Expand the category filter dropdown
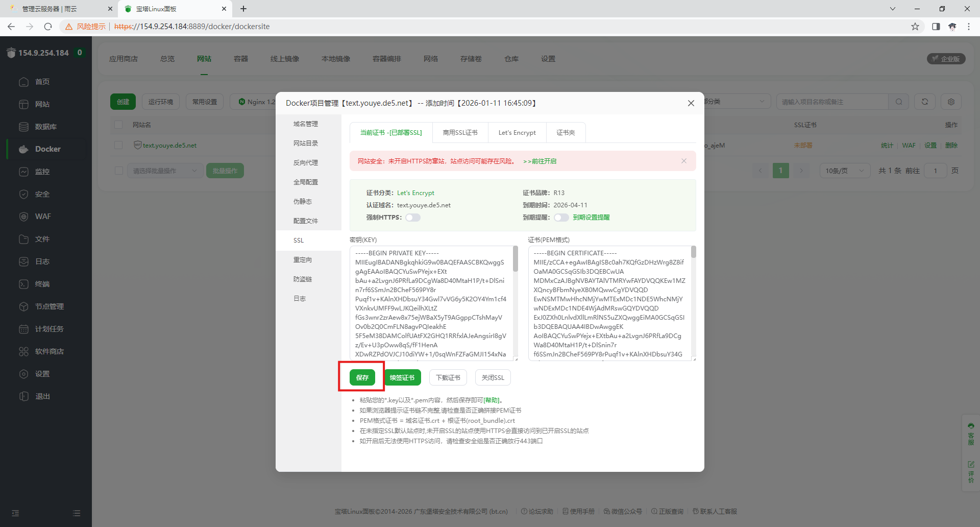The width and height of the screenshot is (980, 527). click(735, 102)
